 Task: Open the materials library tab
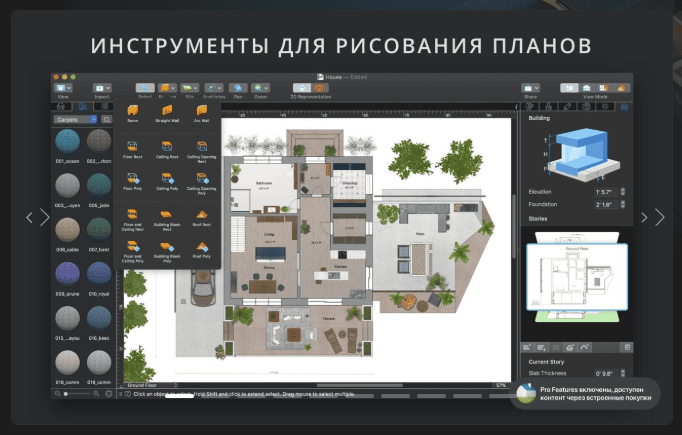pos(82,107)
